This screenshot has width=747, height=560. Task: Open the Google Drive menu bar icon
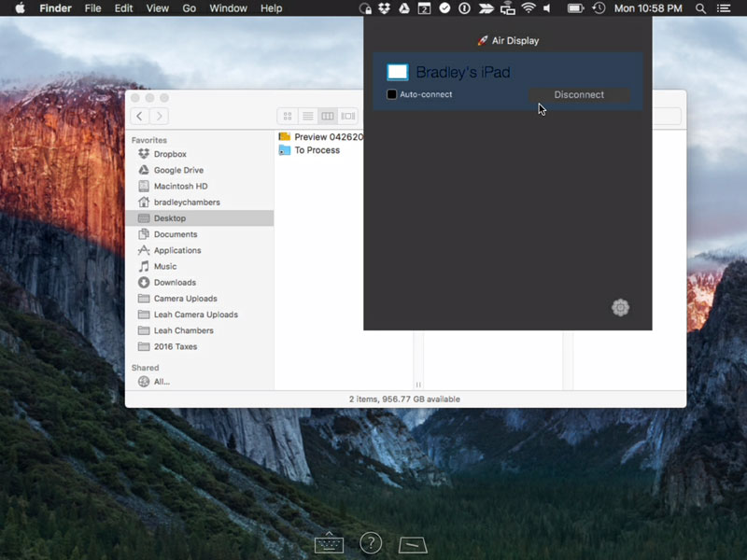coord(404,8)
